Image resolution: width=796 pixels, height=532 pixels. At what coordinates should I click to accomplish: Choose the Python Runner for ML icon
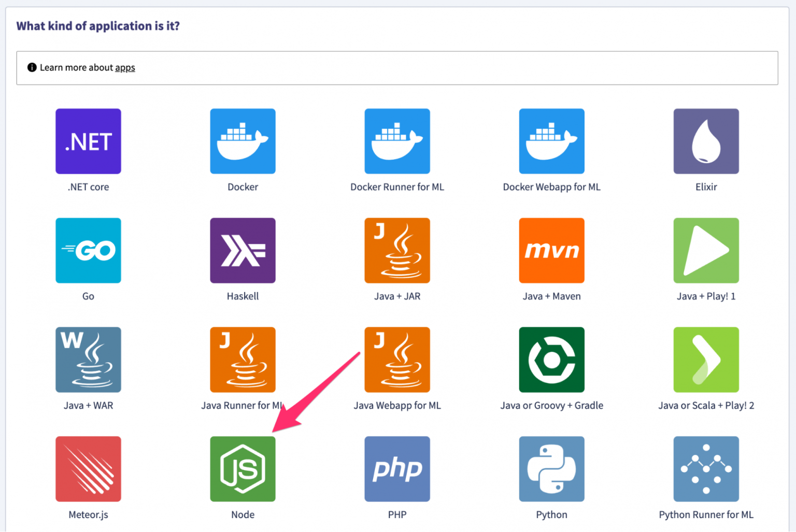(x=706, y=469)
